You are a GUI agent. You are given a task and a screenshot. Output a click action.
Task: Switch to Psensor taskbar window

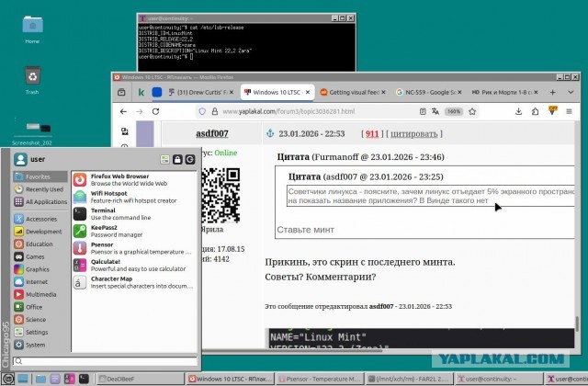[321, 379]
